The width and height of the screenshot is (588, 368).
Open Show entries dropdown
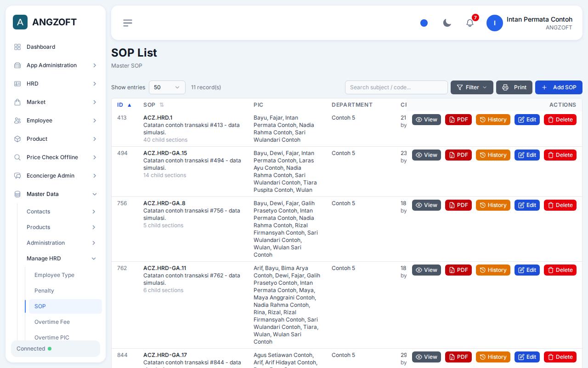[167, 87]
